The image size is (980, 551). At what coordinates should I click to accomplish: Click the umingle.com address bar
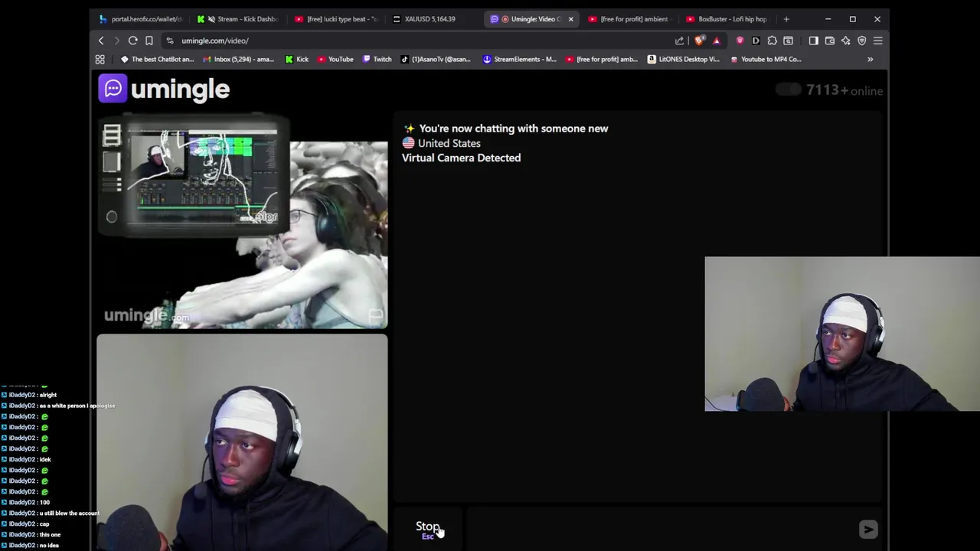pos(421,41)
